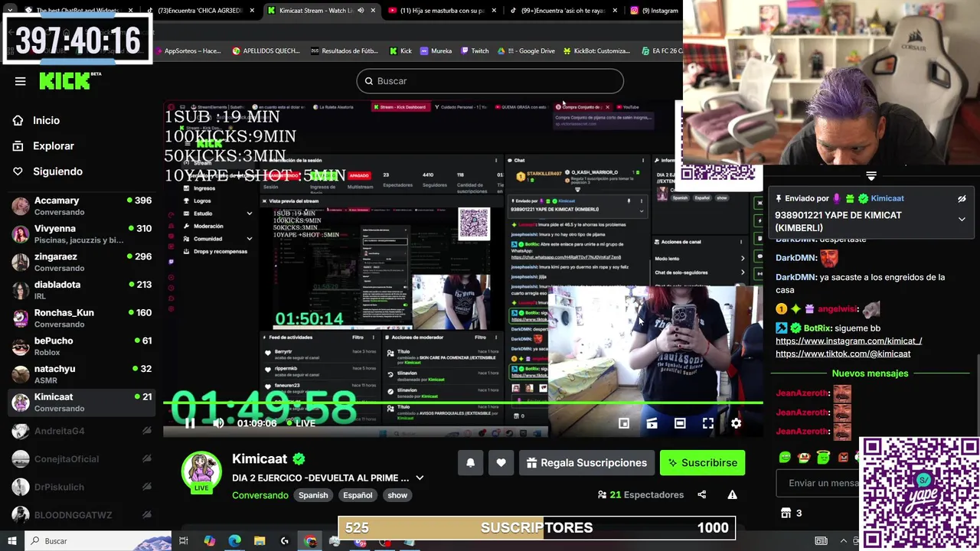
Task: Mute audio on Kimicaat Stream tab
Action: [361, 11]
